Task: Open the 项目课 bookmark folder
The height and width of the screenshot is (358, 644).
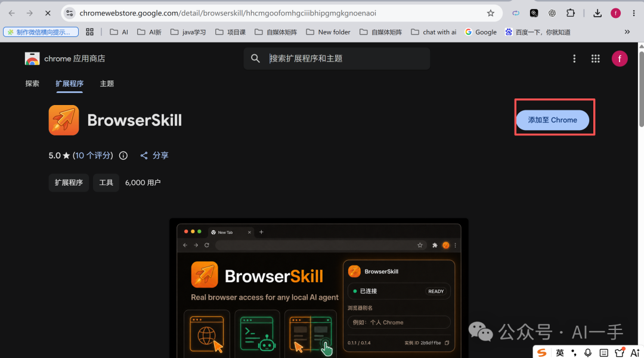Action: [x=230, y=32]
